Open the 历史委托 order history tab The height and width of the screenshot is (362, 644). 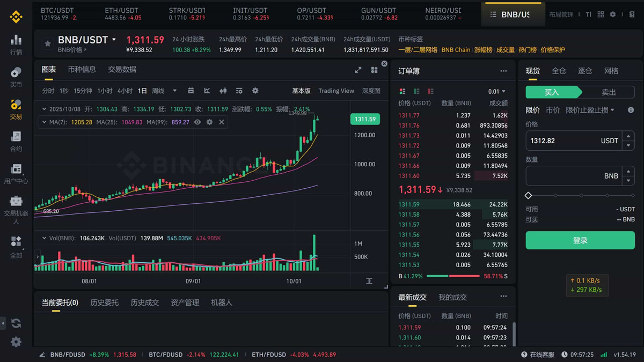104,302
